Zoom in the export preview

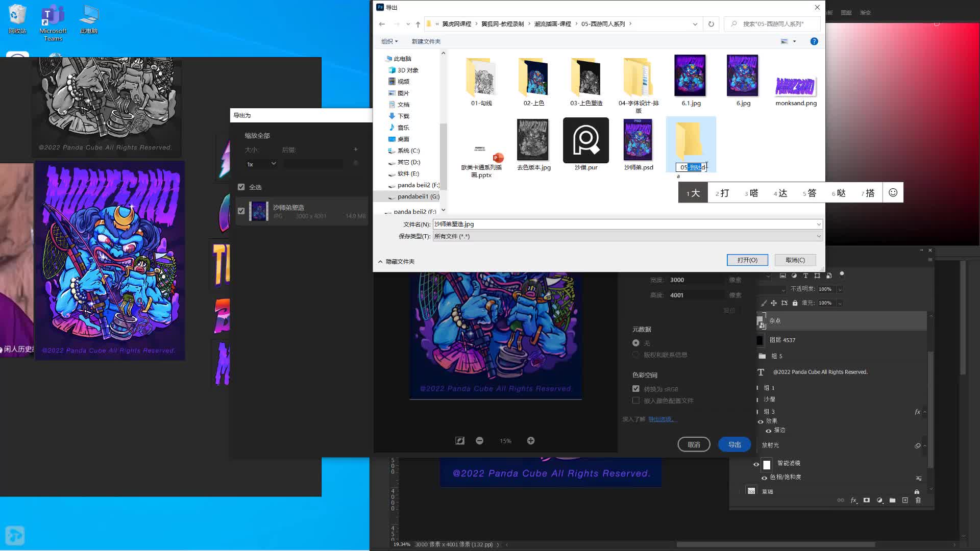531,441
